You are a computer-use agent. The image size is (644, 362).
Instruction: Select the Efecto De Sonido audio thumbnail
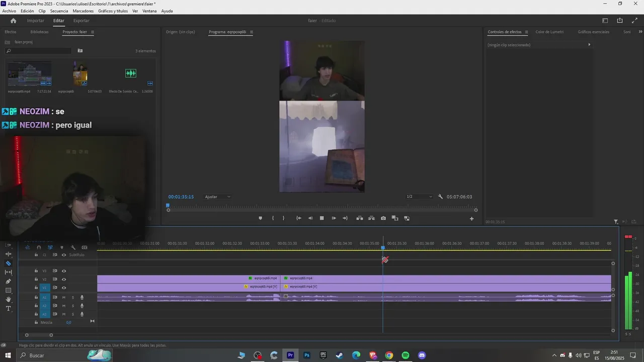[x=131, y=73]
